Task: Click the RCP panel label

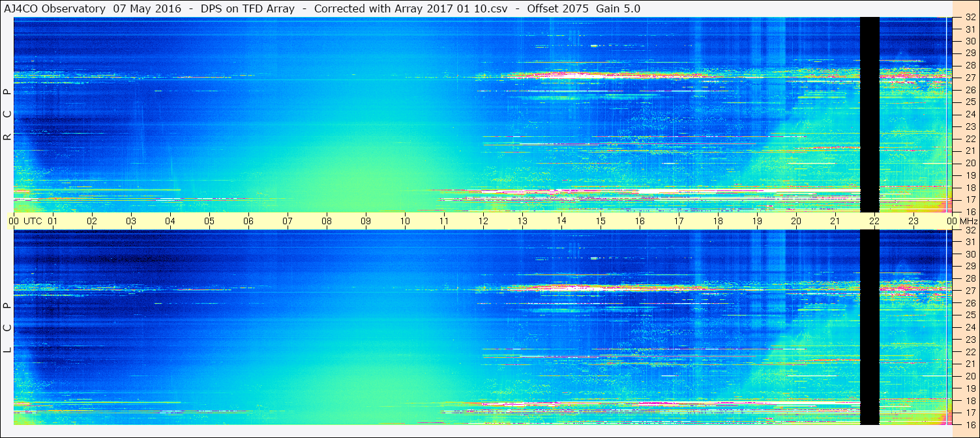Action: coord(7,115)
